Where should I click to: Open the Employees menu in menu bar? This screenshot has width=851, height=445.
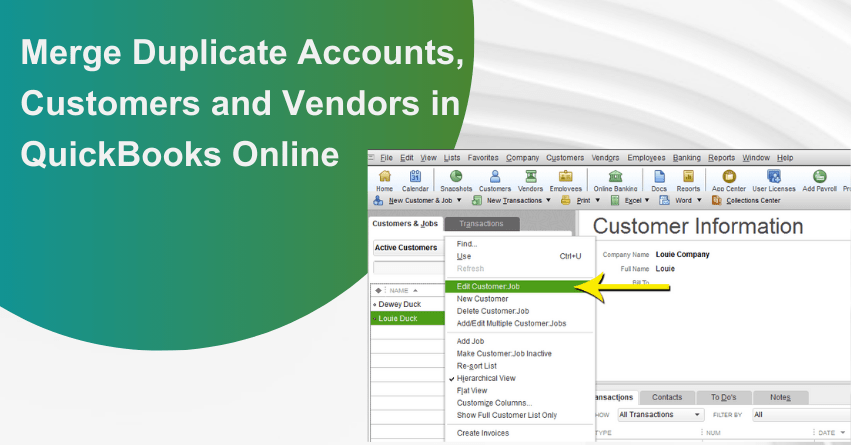[x=646, y=158]
